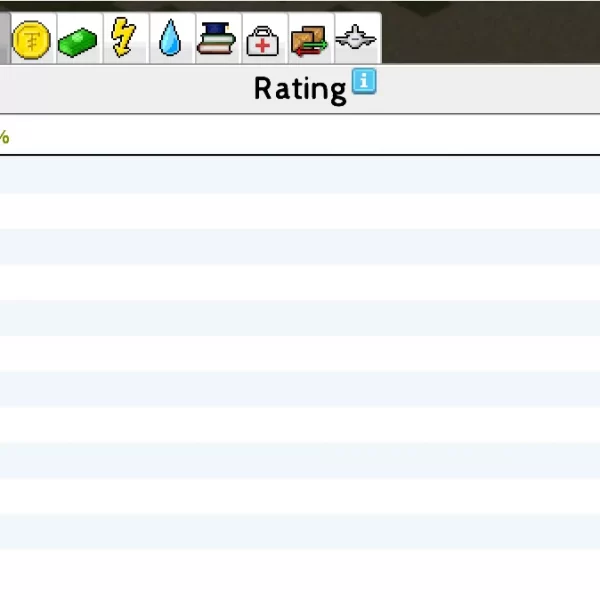Select the lightning bolt energy tab

coord(123,40)
